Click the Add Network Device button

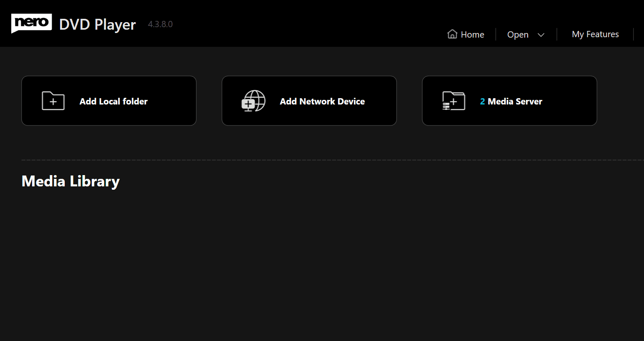pos(309,101)
